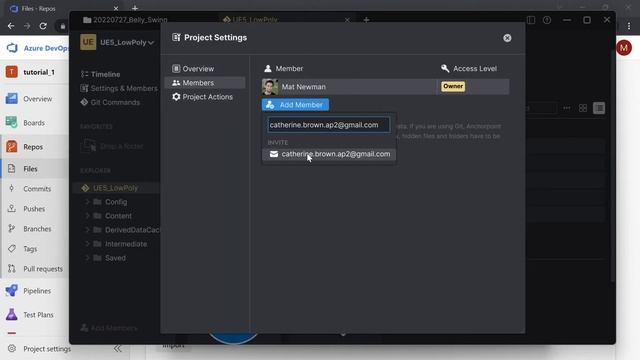The image size is (640, 360).
Task: Click the browser forward button
Action: 27,26
